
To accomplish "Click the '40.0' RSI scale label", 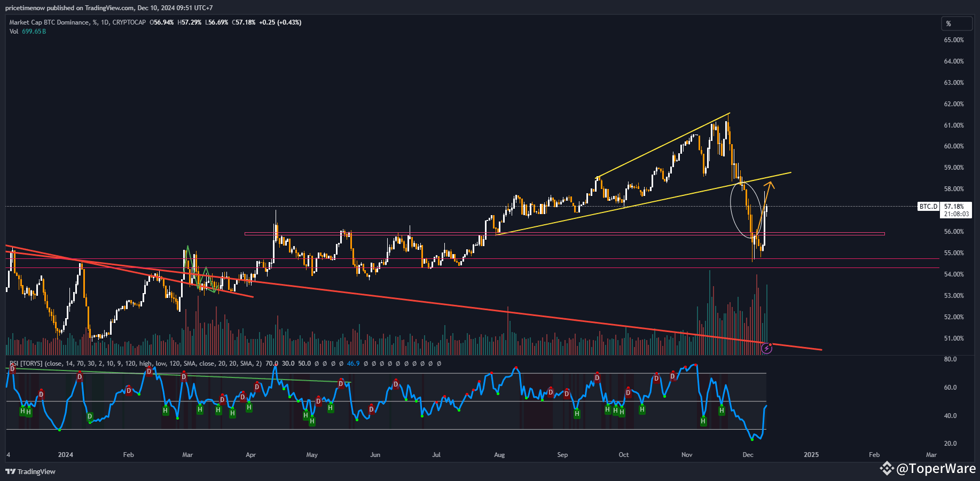I will click(x=950, y=416).
